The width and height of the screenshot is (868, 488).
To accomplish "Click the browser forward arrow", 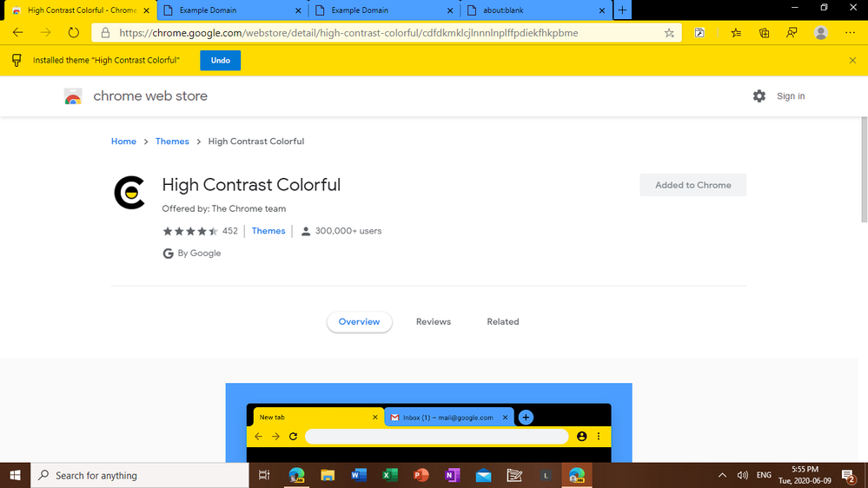I will tap(45, 33).
